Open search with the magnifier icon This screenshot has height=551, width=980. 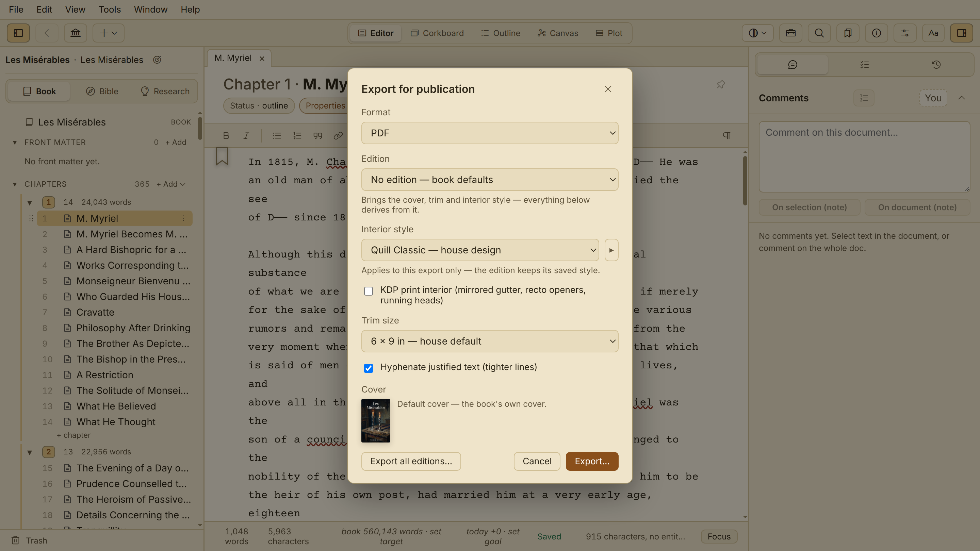coord(819,33)
